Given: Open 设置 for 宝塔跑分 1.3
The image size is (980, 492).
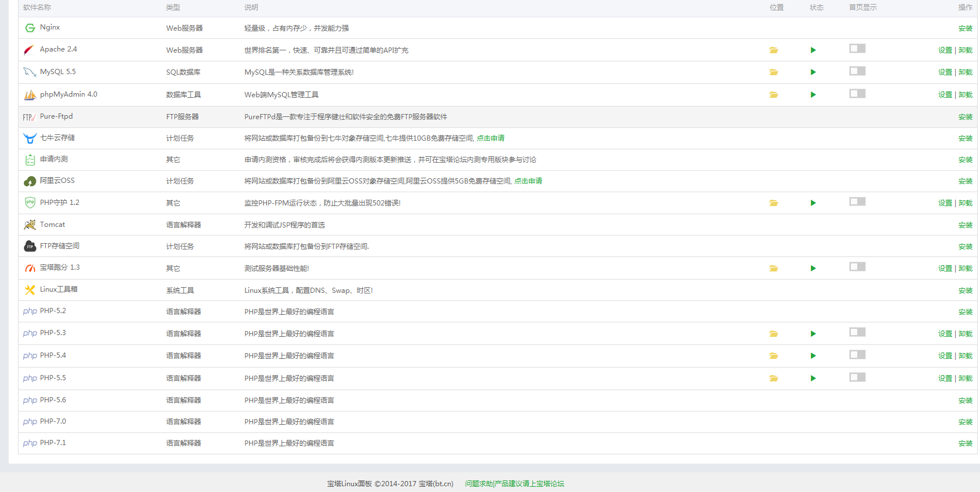Looking at the screenshot, I should pos(945,269).
